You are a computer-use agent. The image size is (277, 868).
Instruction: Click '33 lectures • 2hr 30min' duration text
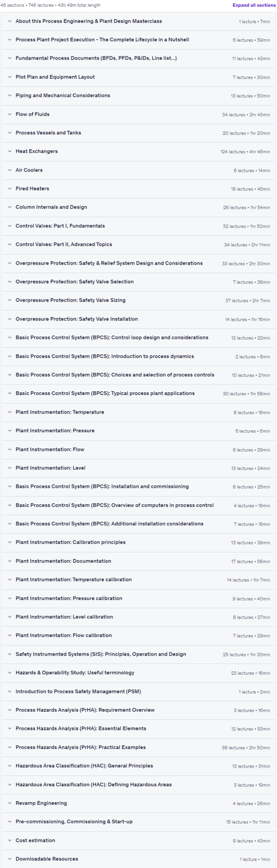[x=246, y=263]
